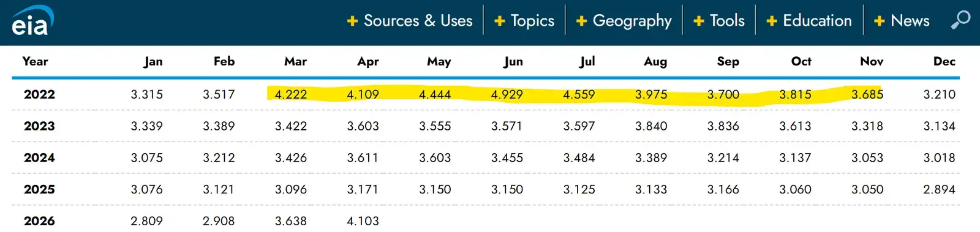Click the 3.134 value for Dec 2023
Screen dimensions: 980x232
(x=940, y=126)
